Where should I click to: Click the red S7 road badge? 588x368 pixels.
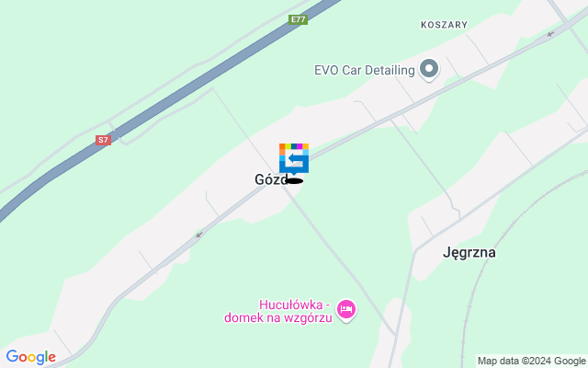103,141
